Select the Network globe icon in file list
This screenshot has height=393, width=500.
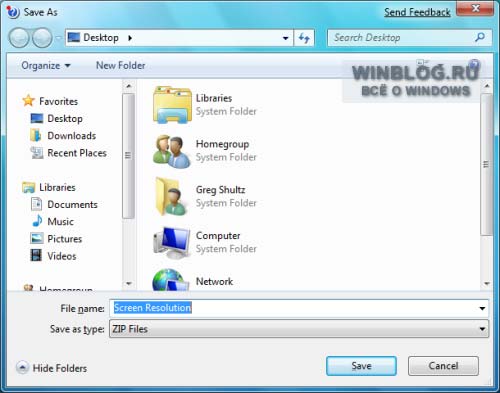pyautogui.click(x=170, y=280)
